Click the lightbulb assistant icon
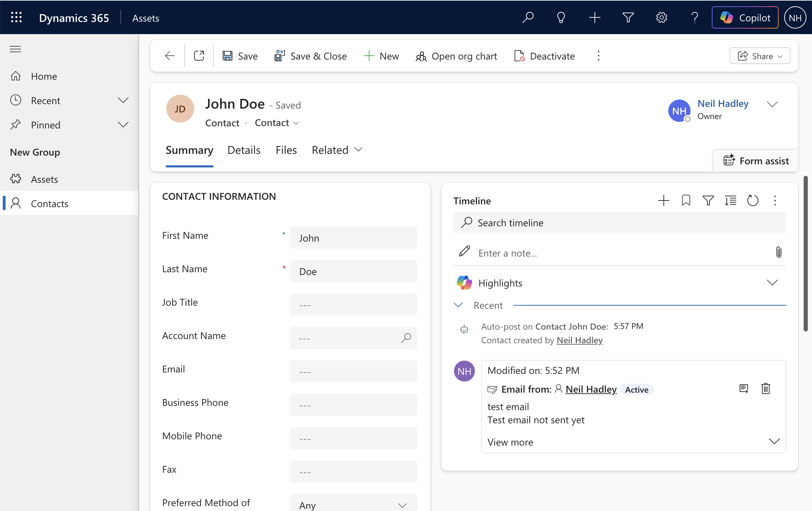Viewport: 812px width, 511px height. pyautogui.click(x=561, y=17)
